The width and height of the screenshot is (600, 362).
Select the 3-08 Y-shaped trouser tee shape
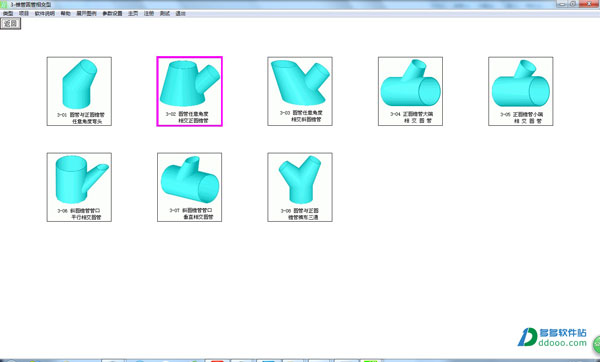point(300,187)
